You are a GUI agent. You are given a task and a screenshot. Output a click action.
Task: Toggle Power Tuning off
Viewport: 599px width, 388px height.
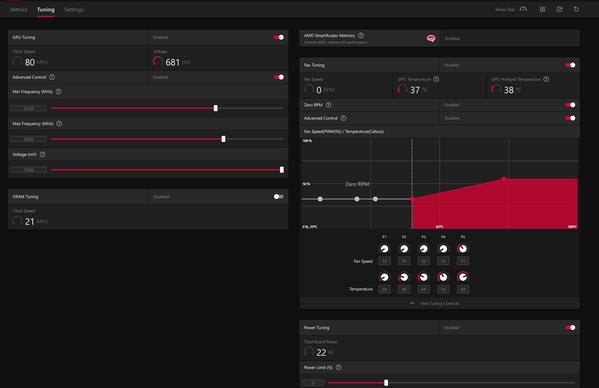(x=570, y=328)
